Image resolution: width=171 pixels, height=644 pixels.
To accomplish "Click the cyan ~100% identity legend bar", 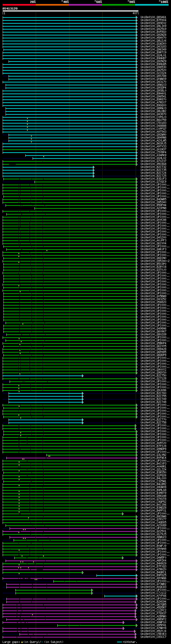I will pos(152,5).
